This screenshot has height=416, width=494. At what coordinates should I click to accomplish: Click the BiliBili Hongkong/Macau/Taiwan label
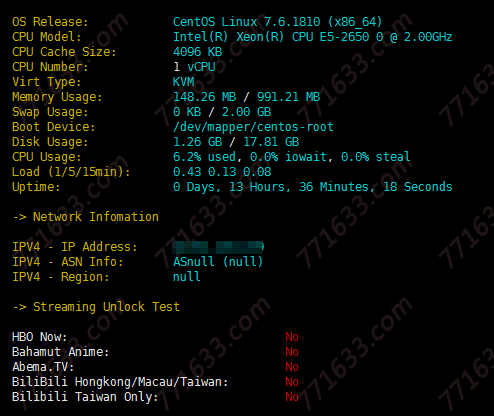(120, 382)
